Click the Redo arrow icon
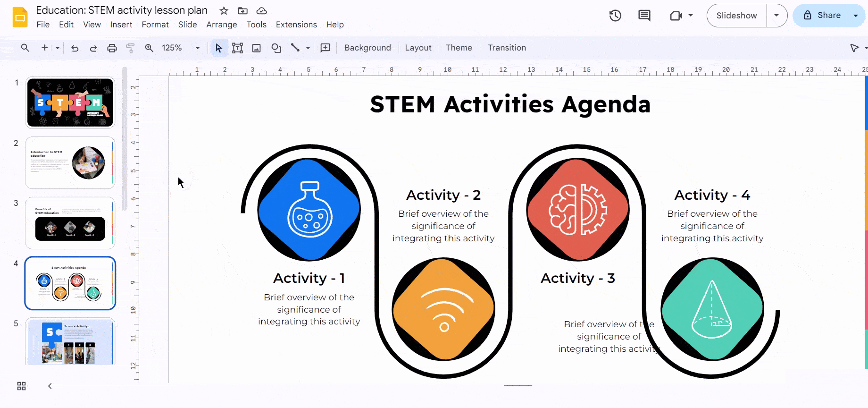868x408 pixels. pos(93,48)
